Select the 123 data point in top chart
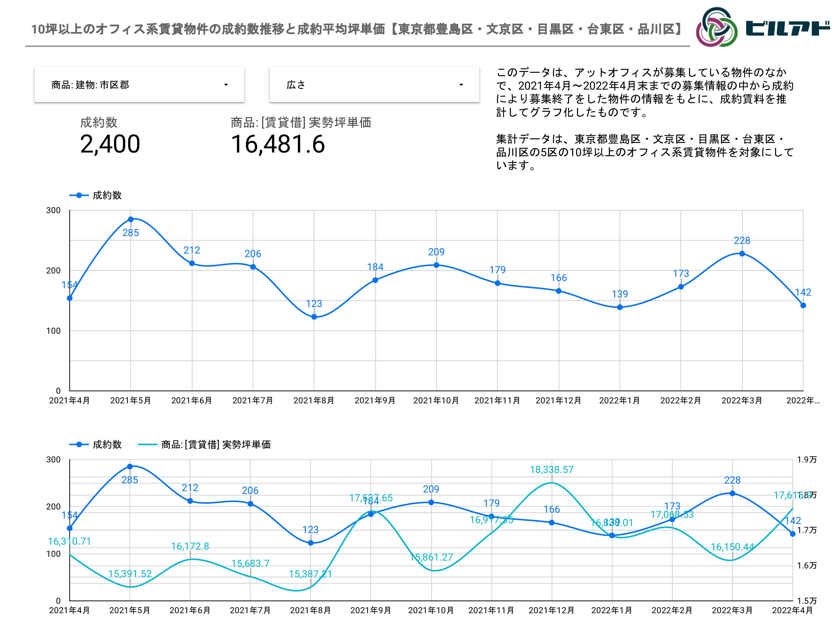The width and height of the screenshot is (840, 630). (x=314, y=317)
